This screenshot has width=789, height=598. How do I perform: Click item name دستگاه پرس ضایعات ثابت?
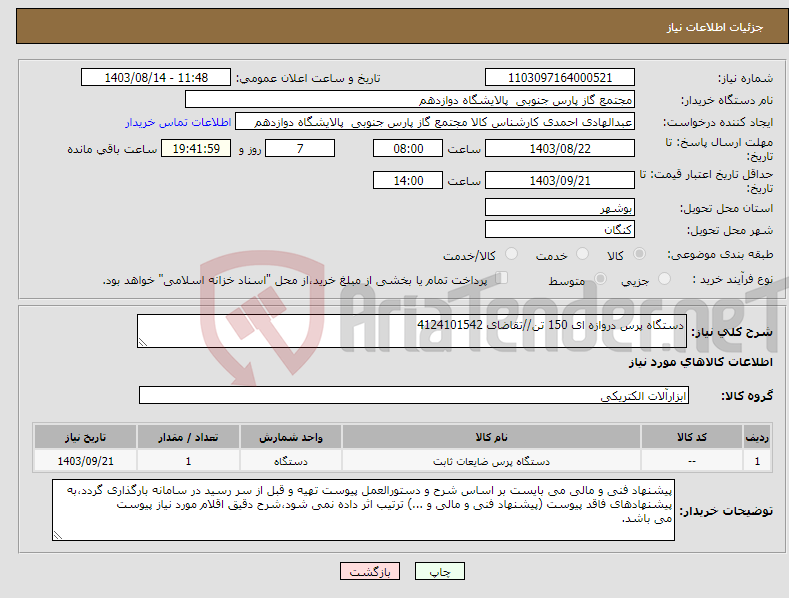point(491,461)
